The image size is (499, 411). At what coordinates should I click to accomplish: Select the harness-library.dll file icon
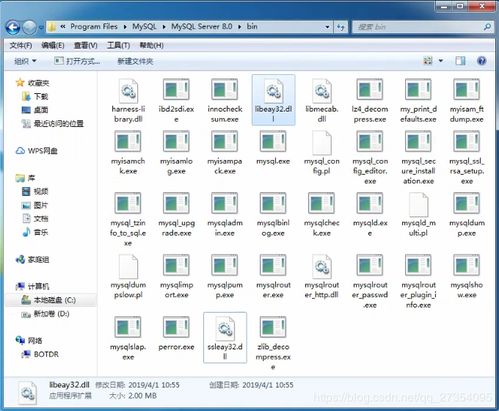(128, 90)
